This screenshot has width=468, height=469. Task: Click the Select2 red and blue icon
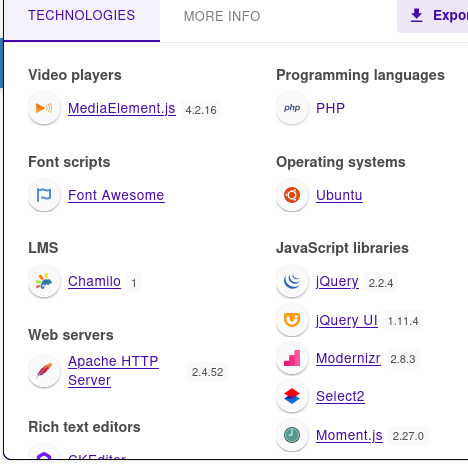tap(292, 396)
